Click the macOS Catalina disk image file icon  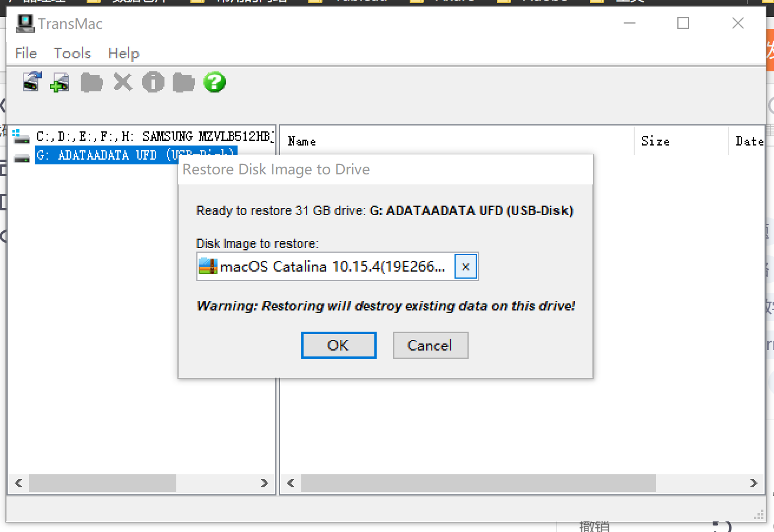208,266
